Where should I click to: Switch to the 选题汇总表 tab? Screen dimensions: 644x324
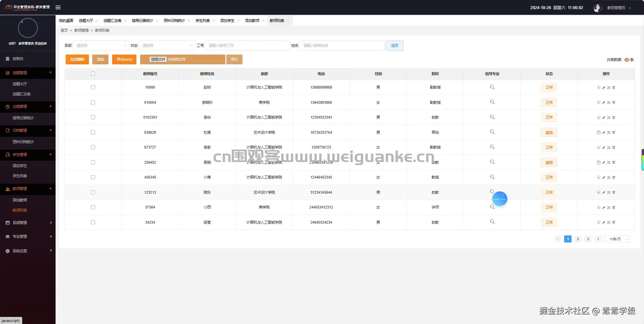[112, 21]
